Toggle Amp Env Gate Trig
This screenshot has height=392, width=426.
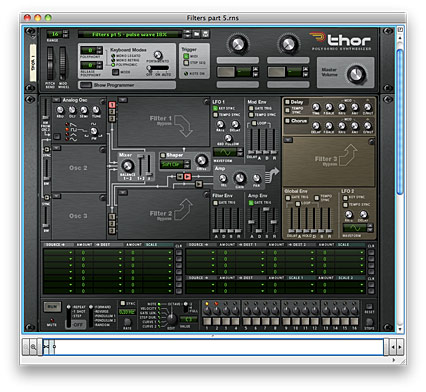coord(251,202)
